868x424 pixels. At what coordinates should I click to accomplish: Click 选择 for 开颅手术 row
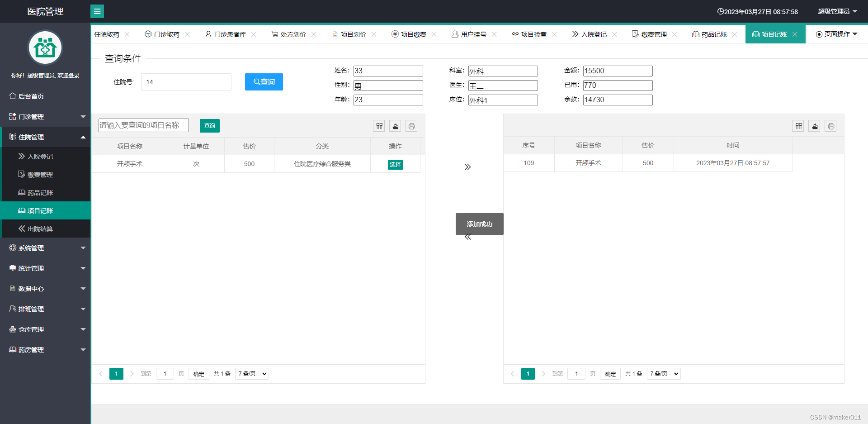[396, 165]
